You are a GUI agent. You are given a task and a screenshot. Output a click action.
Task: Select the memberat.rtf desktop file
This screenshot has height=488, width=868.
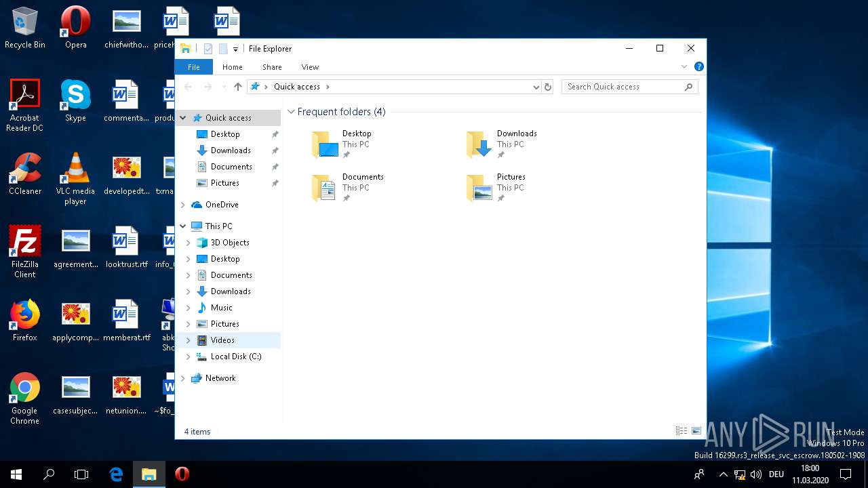pyautogui.click(x=126, y=321)
